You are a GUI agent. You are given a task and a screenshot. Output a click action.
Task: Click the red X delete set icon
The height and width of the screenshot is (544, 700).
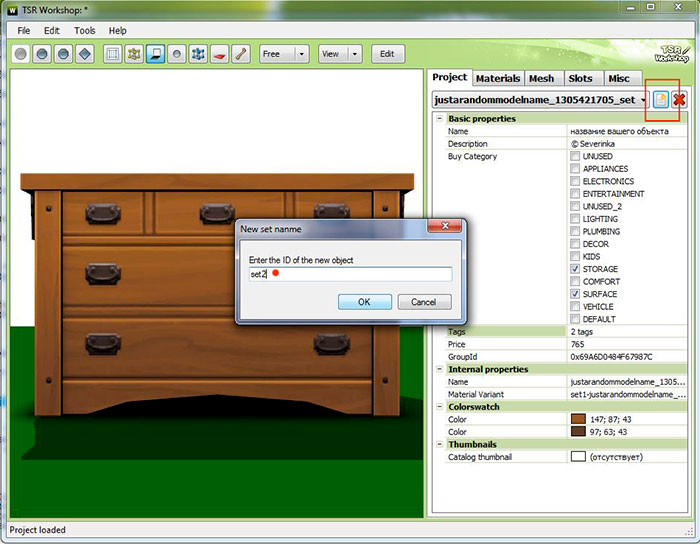680,99
